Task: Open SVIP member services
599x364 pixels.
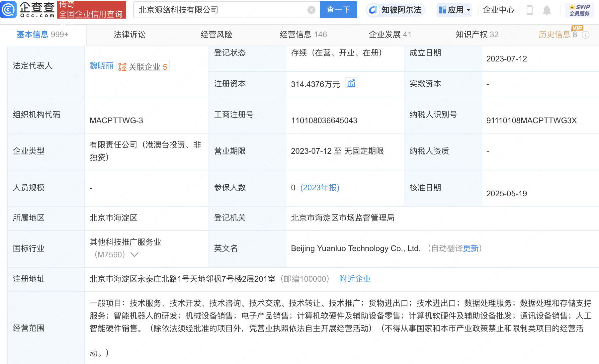Action: pyautogui.click(x=579, y=10)
